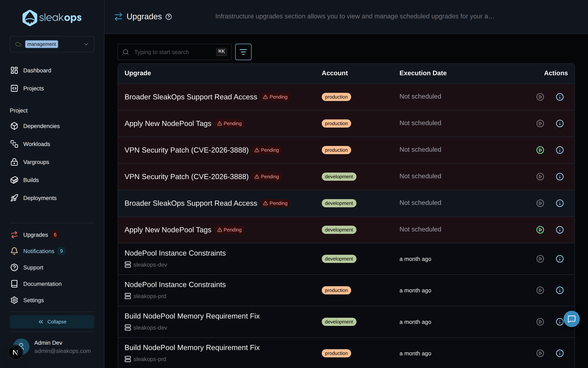Run the production Broader SleakOps Support Read Access upgrade
The height and width of the screenshot is (368, 588).
click(x=540, y=97)
